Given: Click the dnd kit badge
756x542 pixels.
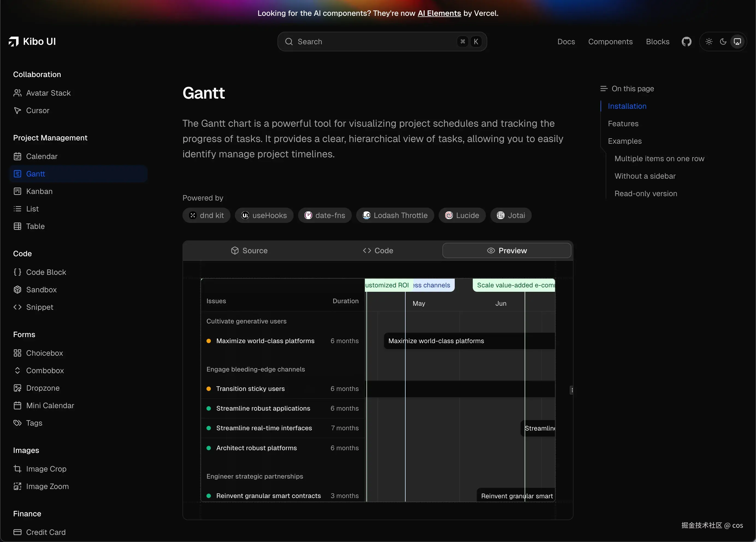Looking at the screenshot, I should point(206,215).
